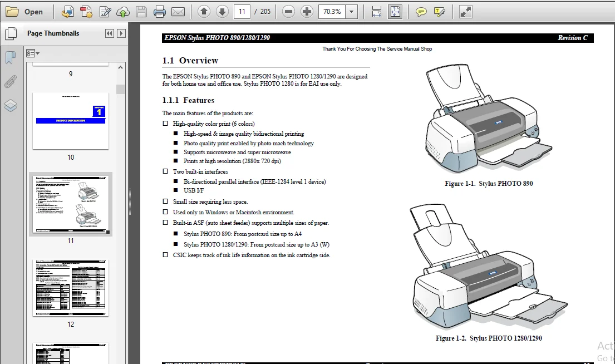Click 'Small size requiring less space.' line
The width and height of the screenshot is (615, 364).
(x=210, y=201)
